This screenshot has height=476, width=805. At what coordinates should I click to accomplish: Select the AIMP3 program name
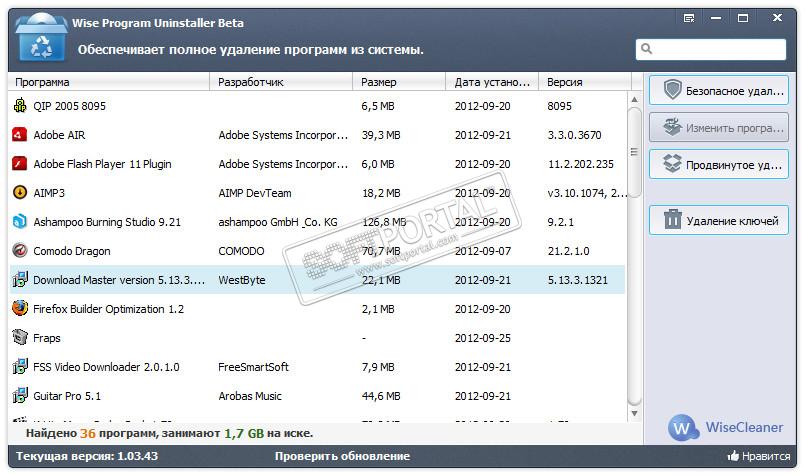[x=49, y=193]
